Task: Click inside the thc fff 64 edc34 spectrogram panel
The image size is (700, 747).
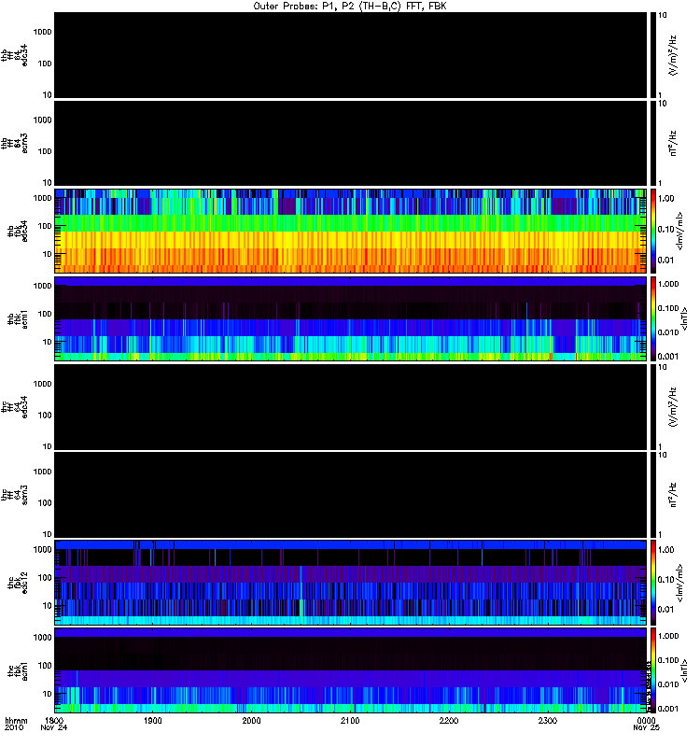Action: [350, 407]
